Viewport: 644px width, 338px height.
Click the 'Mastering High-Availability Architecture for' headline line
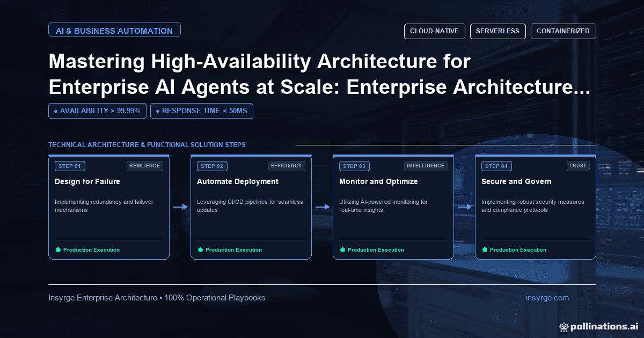coord(260,63)
